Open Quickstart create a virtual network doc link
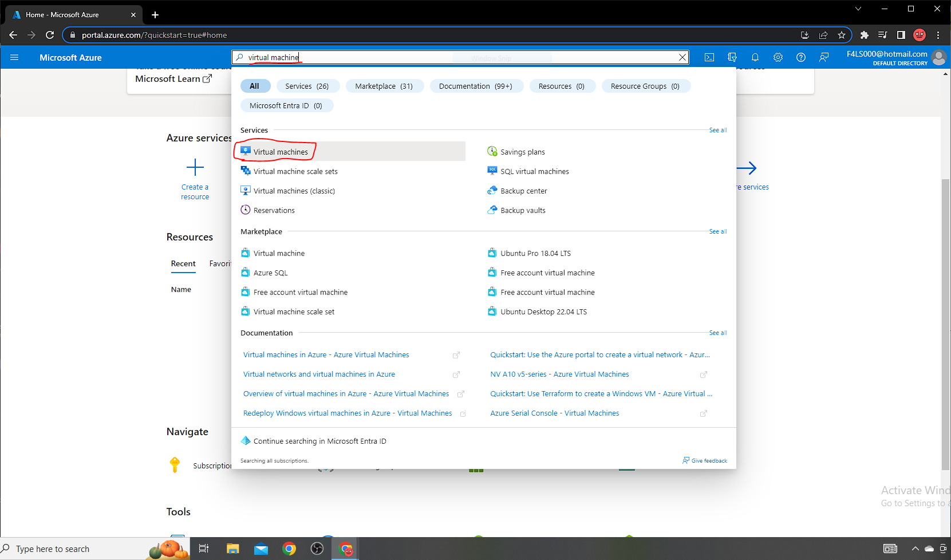The image size is (951, 560). pyautogui.click(x=600, y=355)
